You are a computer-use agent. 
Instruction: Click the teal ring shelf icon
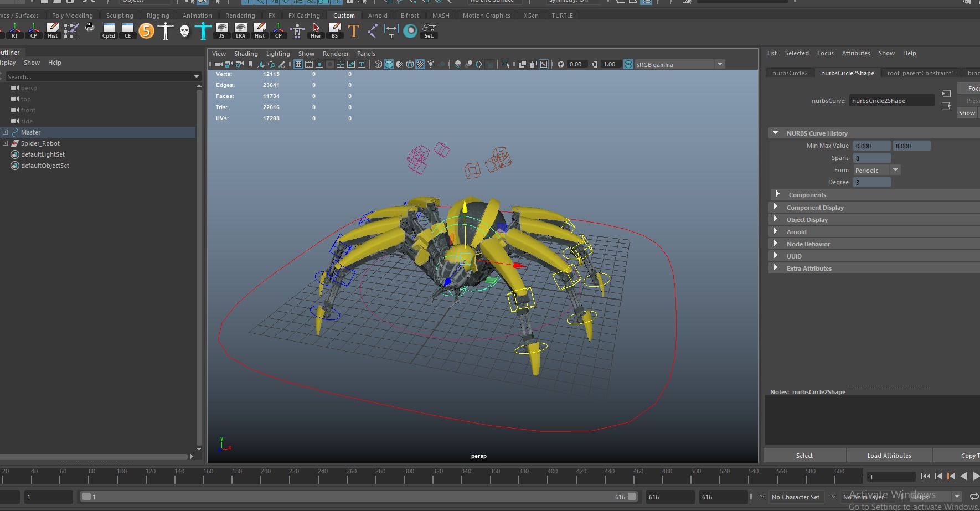(410, 30)
